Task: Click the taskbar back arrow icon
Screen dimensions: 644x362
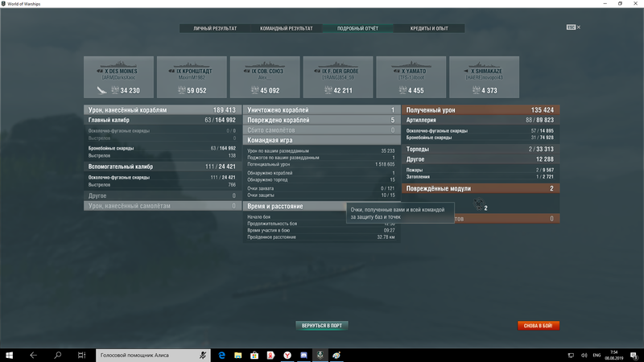Action: click(x=33, y=355)
